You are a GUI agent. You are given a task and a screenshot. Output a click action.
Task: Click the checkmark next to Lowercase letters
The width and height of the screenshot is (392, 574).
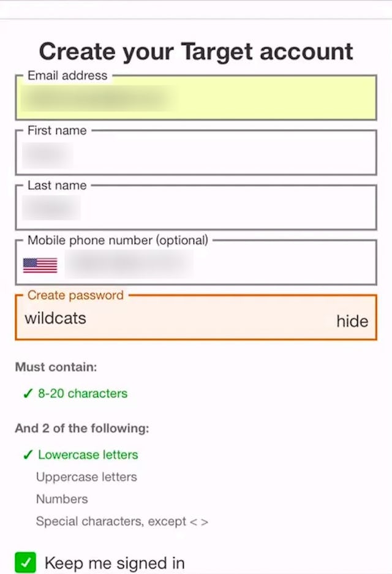27,455
